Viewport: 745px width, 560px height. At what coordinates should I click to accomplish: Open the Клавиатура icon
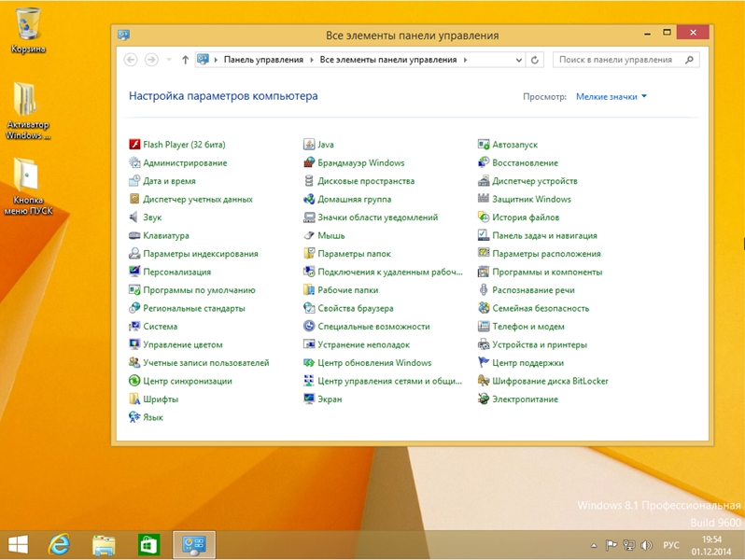[x=134, y=235]
